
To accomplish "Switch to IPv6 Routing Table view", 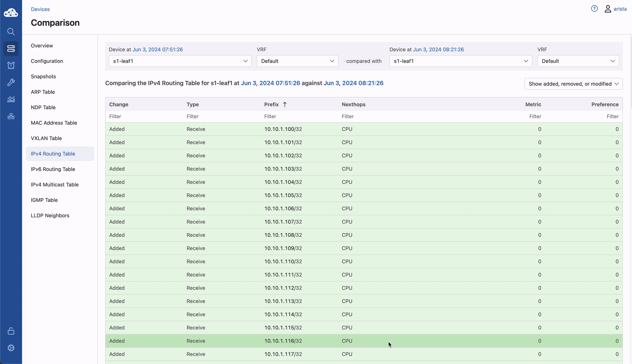I will [53, 169].
